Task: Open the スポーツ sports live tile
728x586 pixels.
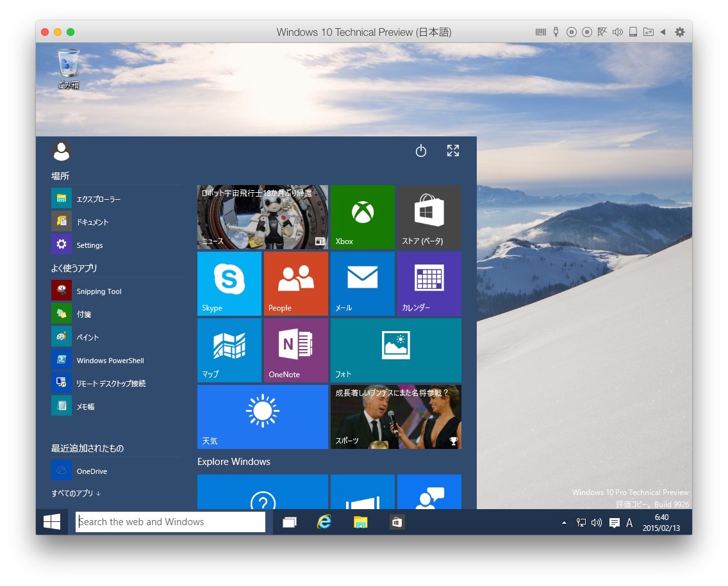Action: pyautogui.click(x=395, y=417)
